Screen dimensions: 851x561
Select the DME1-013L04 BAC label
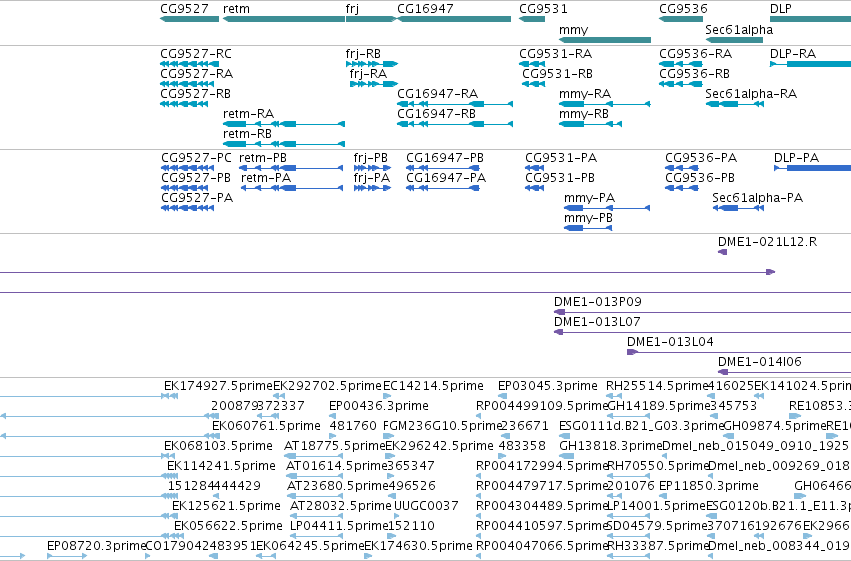click(670, 342)
